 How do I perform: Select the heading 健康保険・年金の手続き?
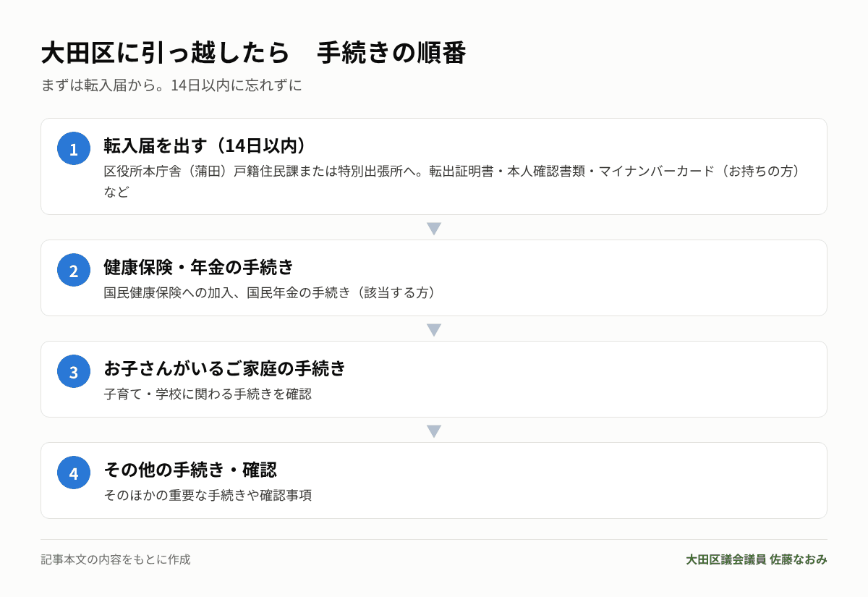pyautogui.click(x=198, y=267)
